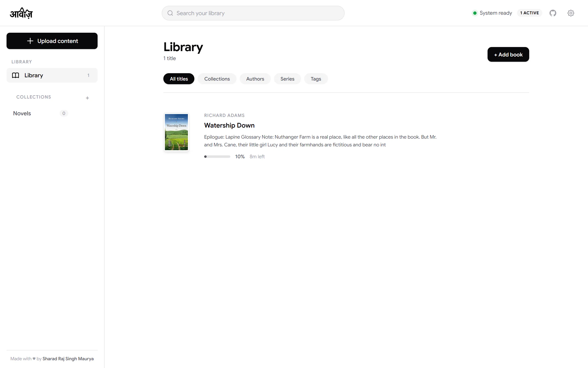Click the 1 title subtitle

click(x=169, y=58)
